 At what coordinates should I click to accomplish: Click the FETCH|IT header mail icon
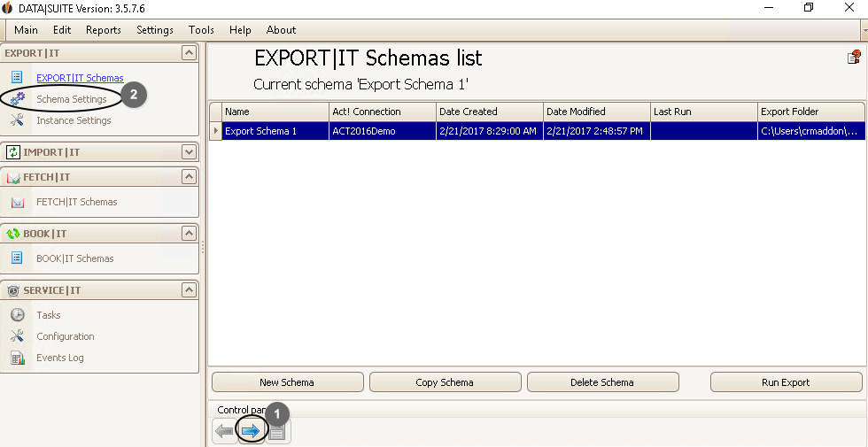[13, 178]
